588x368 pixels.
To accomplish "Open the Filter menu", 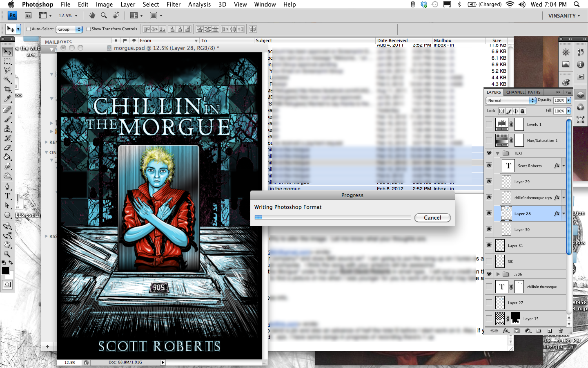I will click(x=174, y=4).
